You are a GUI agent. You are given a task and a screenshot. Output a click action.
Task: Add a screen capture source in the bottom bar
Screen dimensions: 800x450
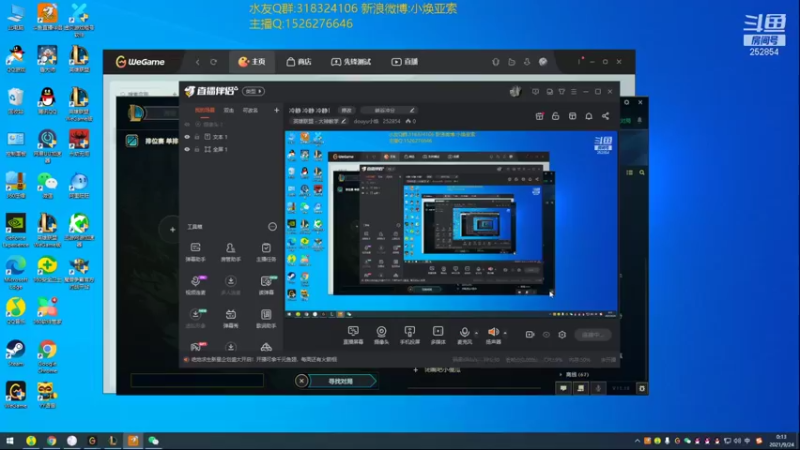point(353,335)
